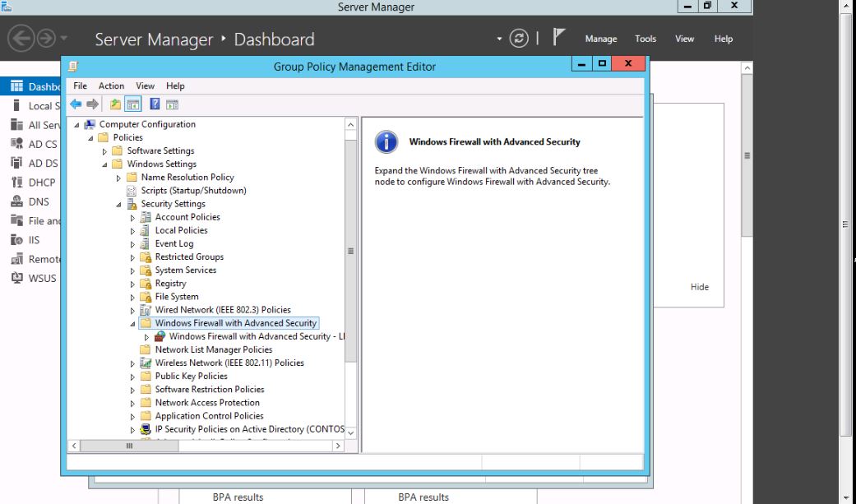Image resolution: width=856 pixels, height=504 pixels.
Task: Select Network List Manager Policies item
Action: (214, 349)
